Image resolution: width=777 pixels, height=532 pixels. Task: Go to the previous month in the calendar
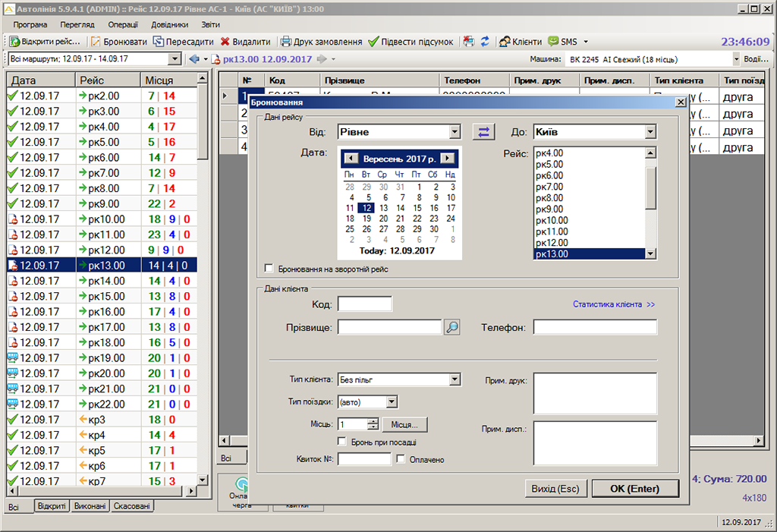pyautogui.click(x=351, y=159)
